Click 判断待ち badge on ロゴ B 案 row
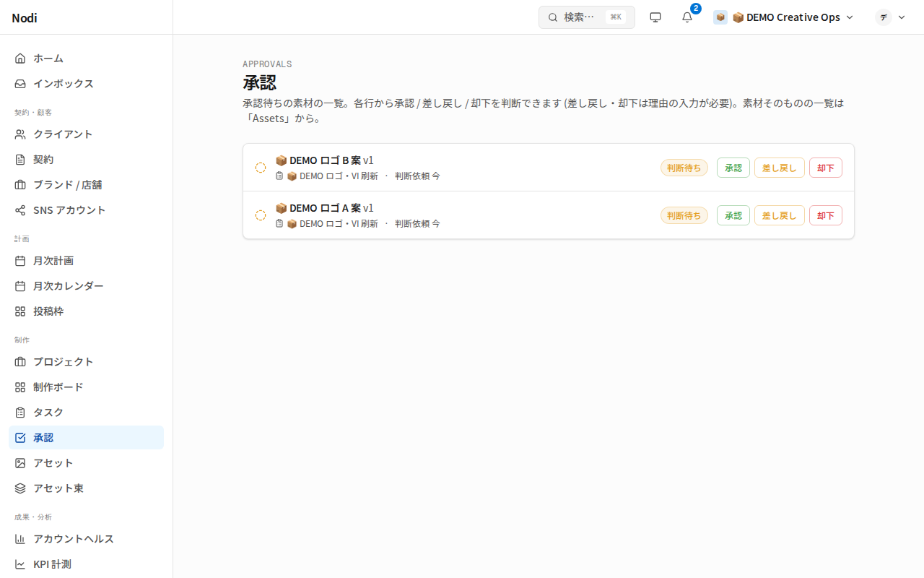The width and height of the screenshot is (924, 578). (x=684, y=168)
